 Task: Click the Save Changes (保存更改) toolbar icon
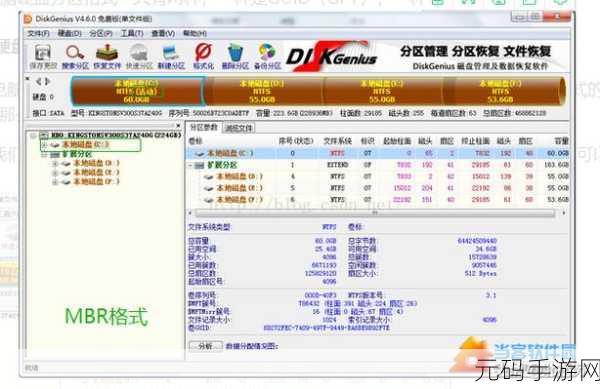pyautogui.click(x=43, y=57)
